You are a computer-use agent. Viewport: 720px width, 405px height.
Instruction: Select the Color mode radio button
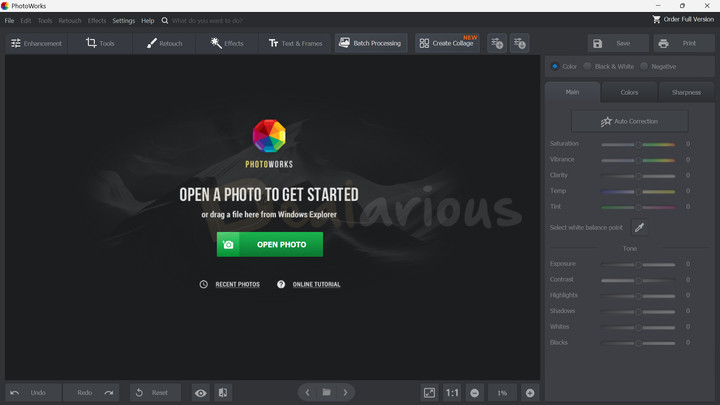[x=555, y=66]
